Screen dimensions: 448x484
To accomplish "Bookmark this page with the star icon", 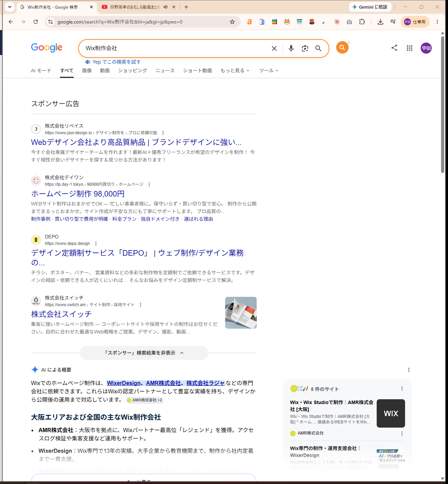I will (232, 22).
